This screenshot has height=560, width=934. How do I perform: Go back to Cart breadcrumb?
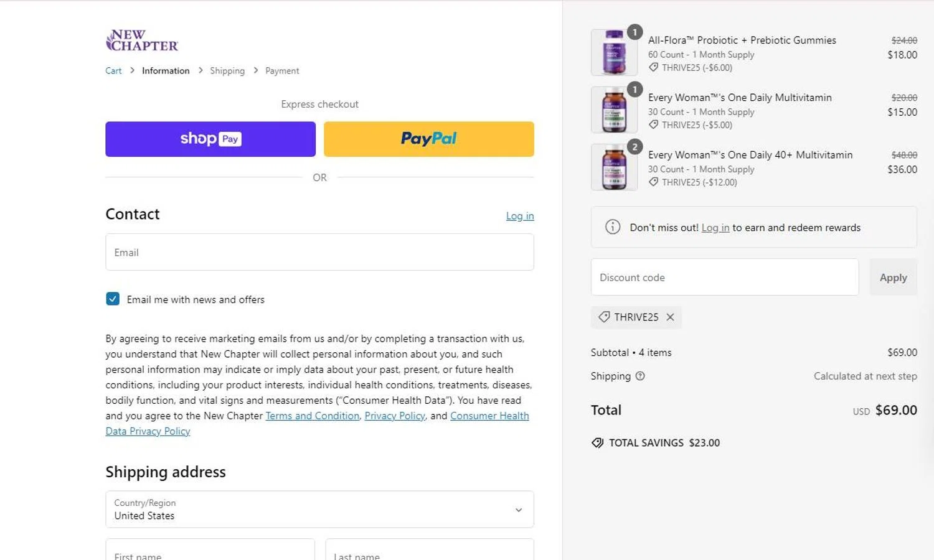tap(113, 71)
